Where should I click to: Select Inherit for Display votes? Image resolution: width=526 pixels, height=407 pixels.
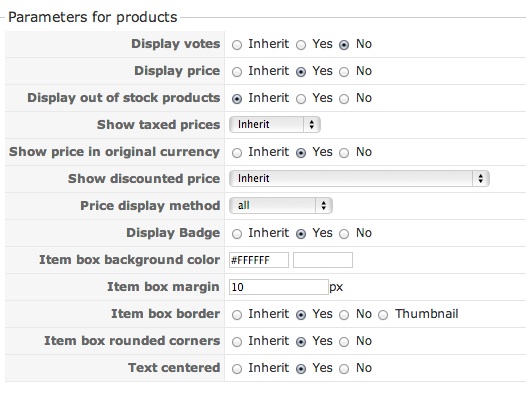click(237, 45)
